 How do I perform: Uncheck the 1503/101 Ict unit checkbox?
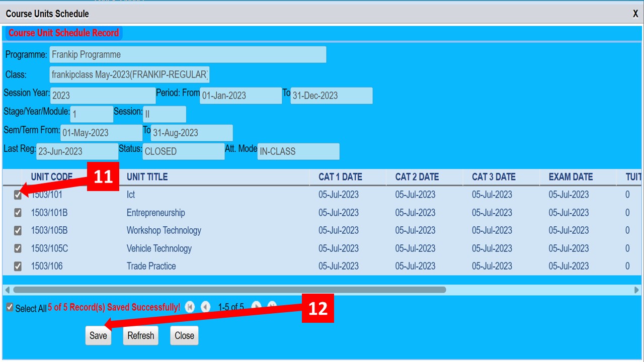pyautogui.click(x=18, y=195)
